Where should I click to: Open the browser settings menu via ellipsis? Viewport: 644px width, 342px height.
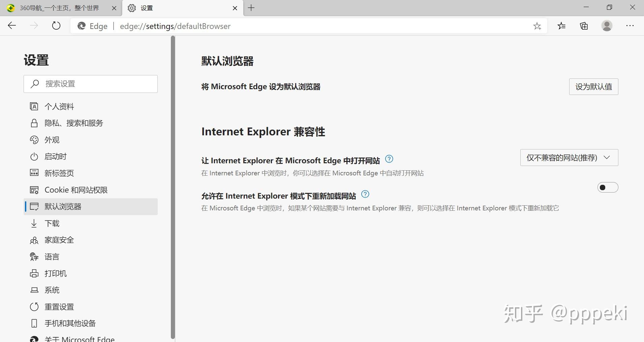pyautogui.click(x=631, y=26)
